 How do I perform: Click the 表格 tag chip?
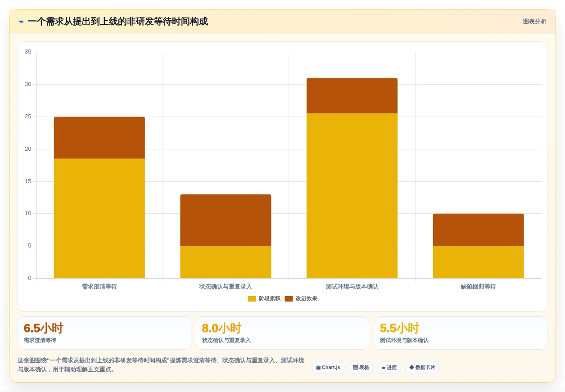(361, 368)
